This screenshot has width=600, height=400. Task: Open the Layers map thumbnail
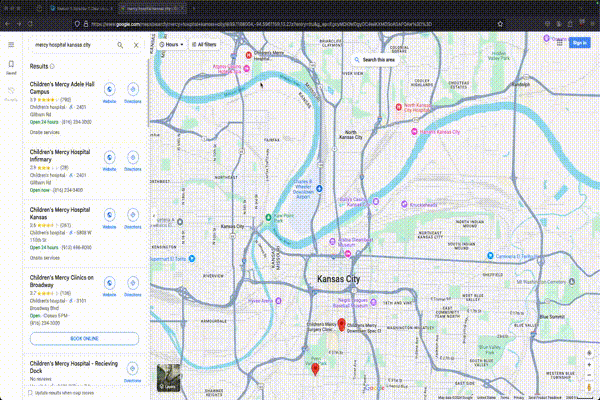point(167,376)
